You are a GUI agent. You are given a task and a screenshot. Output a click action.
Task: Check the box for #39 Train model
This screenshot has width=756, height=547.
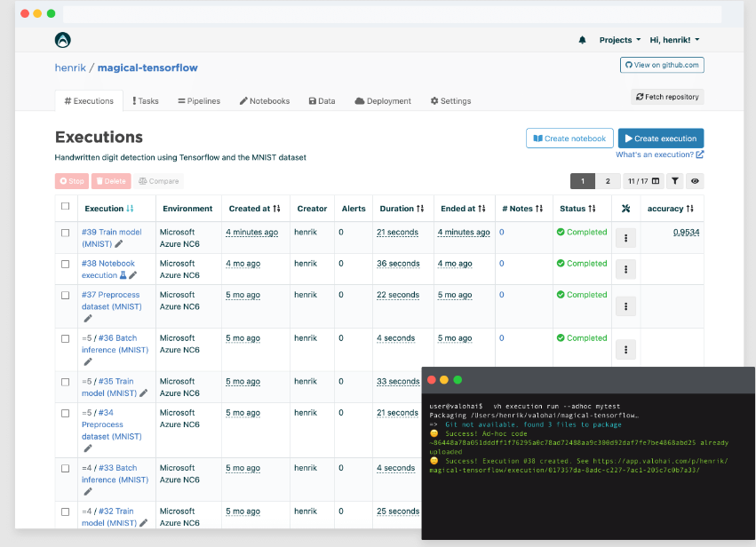[x=66, y=233]
